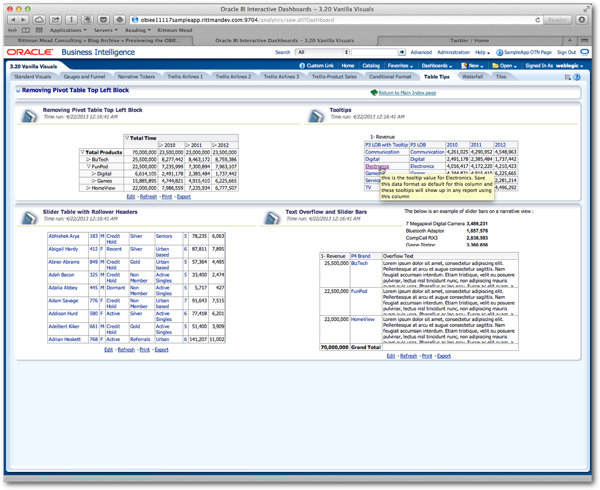600x490 pixels.
Task: Click the New item icon
Action: [464, 66]
